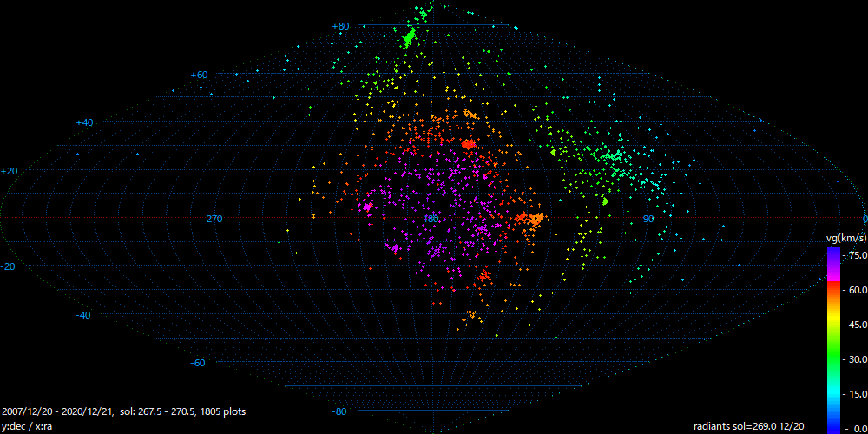
Task: Click the 45.0 label on the velocity scale
Action: click(x=857, y=325)
